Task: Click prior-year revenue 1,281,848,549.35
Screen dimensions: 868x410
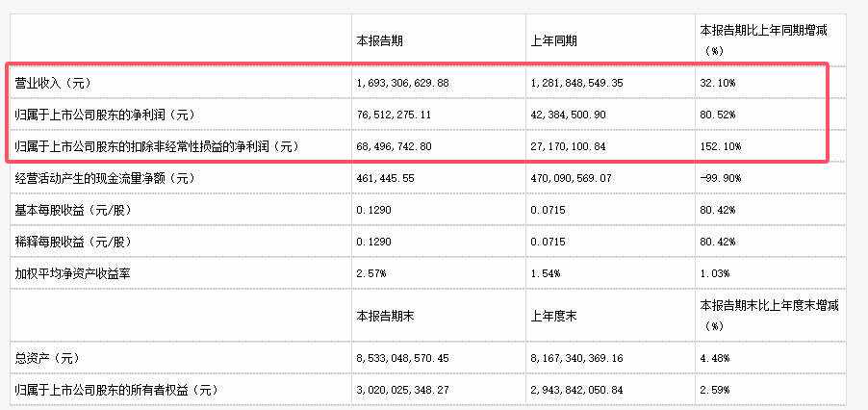Action: [x=577, y=84]
